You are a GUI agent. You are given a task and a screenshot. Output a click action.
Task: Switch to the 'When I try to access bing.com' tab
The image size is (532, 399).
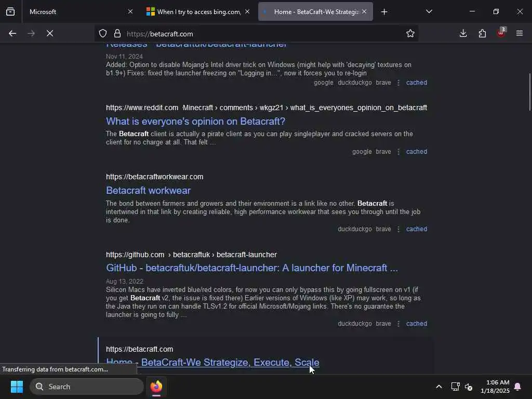198,11
